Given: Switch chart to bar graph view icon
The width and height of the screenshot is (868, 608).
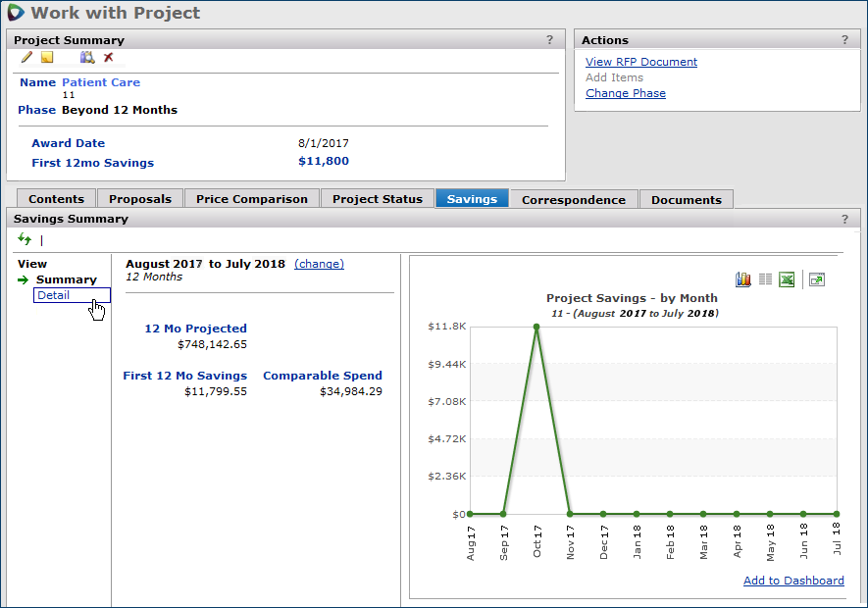Looking at the screenshot, I should pos(743,279).
